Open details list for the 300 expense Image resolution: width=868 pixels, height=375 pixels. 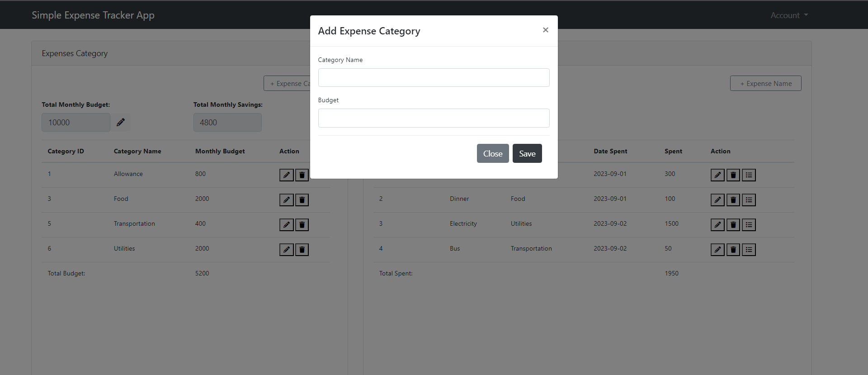[749, 175]
